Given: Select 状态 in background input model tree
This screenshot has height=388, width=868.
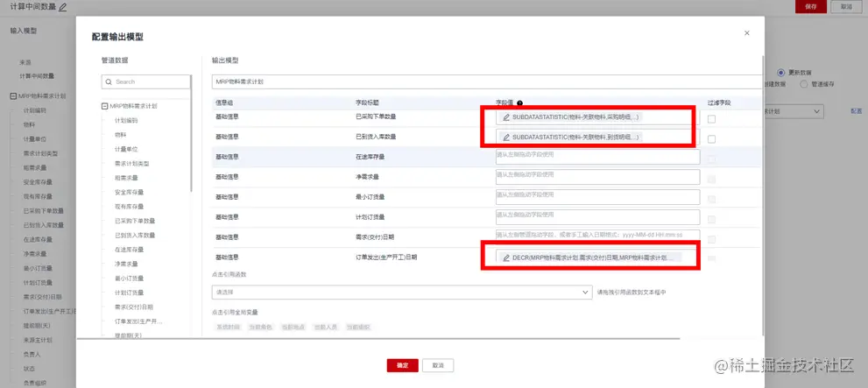Looking at the screenshot, I should (x=29, y=369).
